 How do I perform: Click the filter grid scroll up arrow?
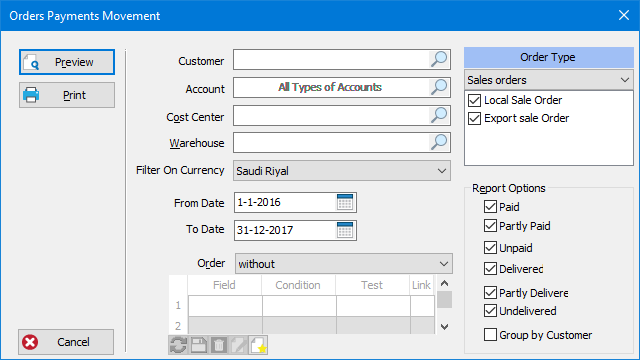(444, 283)
